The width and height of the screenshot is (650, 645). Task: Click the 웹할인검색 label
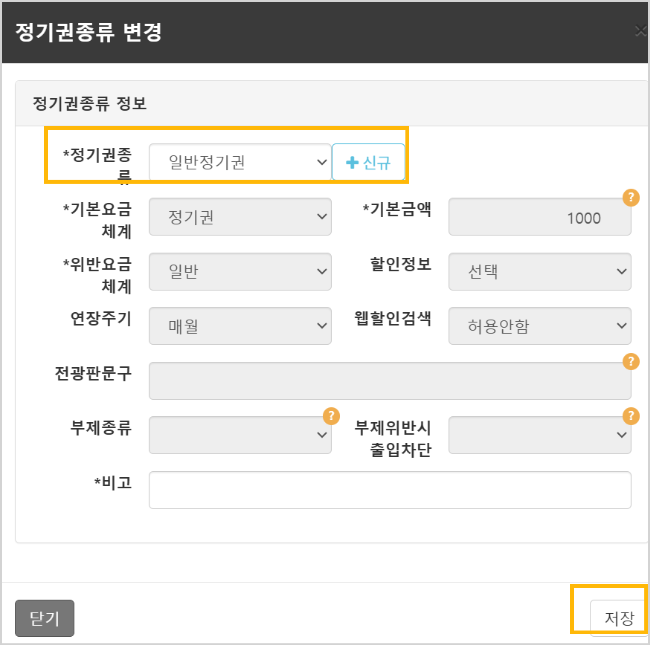click(x=393, y=318)
